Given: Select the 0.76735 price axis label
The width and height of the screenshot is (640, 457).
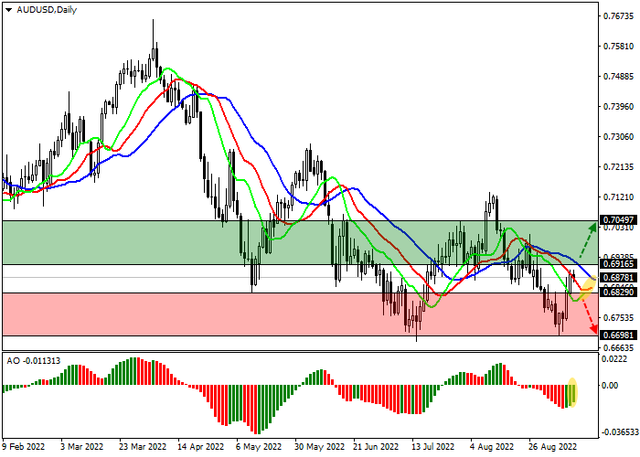Looking at the screenshot, I should click(619, 16).
